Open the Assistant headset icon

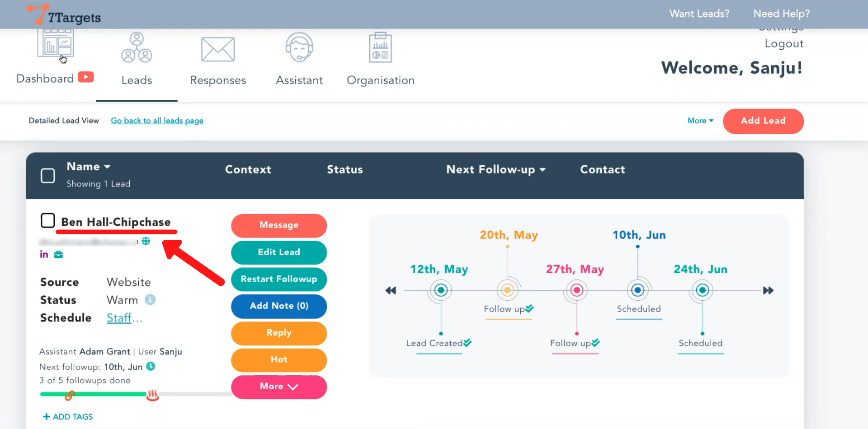299,48
